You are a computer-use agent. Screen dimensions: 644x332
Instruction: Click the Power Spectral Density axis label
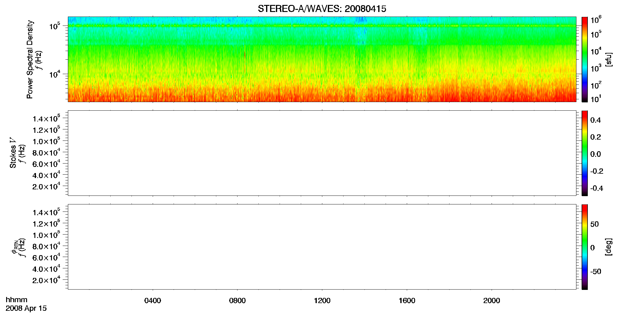pyautogui.click(x=30, y=59)
